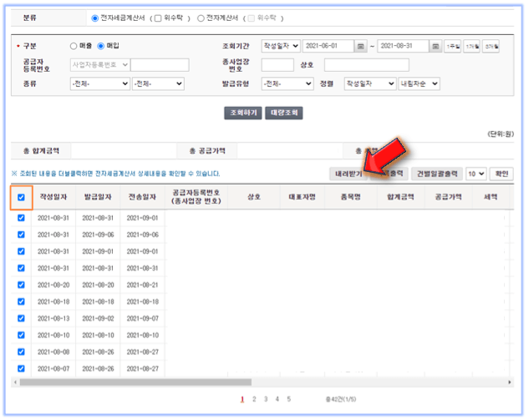
Task: Open the 발급유형 -전체- dropdown
Action: [x=287, y=83]
